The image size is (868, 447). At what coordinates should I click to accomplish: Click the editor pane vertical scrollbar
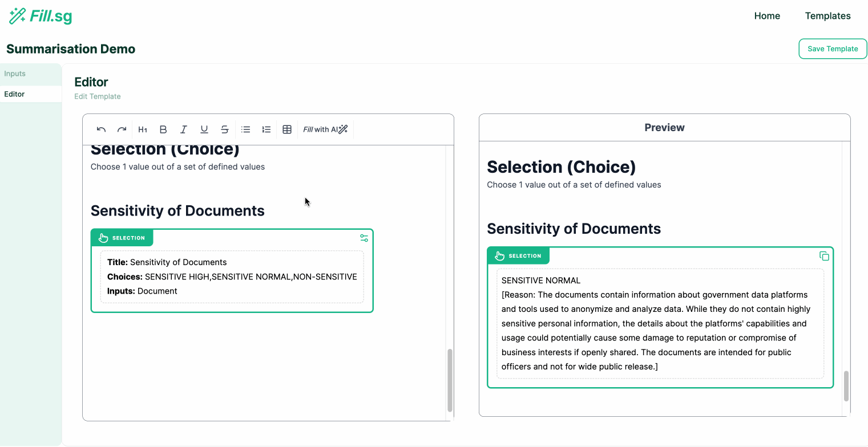click(450, 380)
